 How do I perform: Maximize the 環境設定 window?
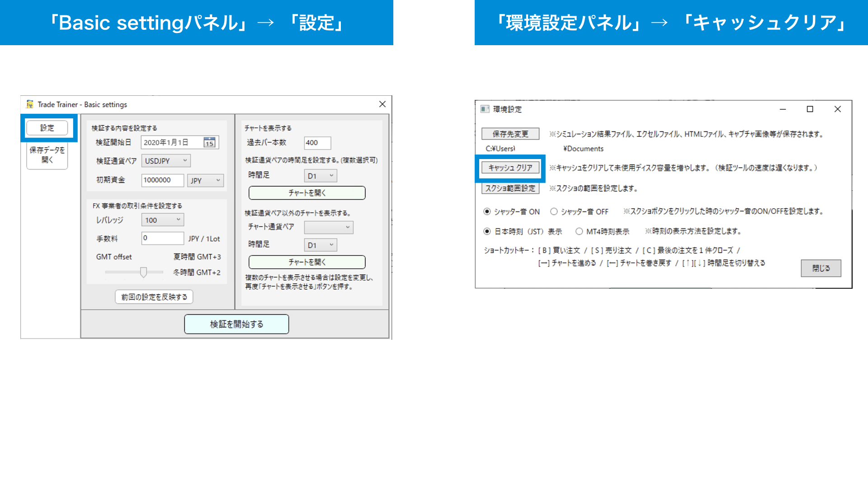(x=810, y=109)
